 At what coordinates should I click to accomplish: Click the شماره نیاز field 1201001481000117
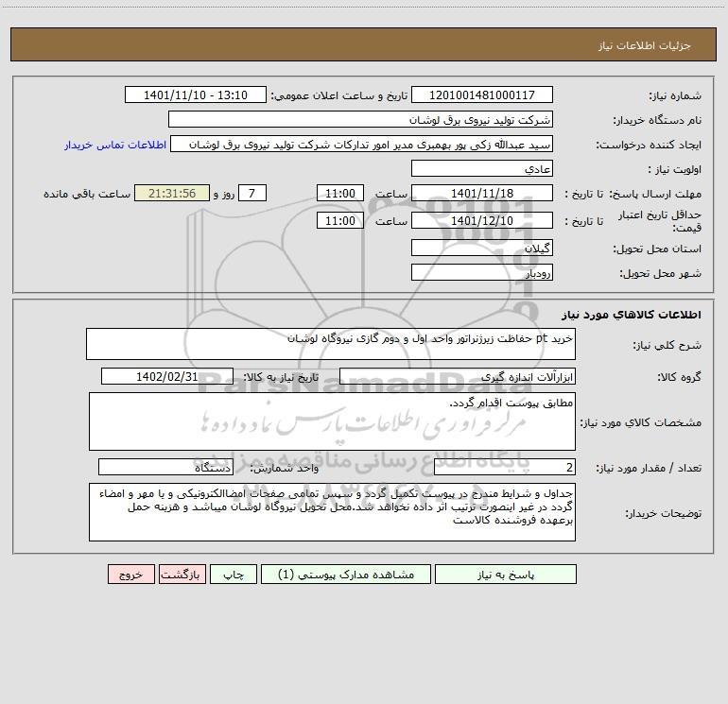coord(482,94)
